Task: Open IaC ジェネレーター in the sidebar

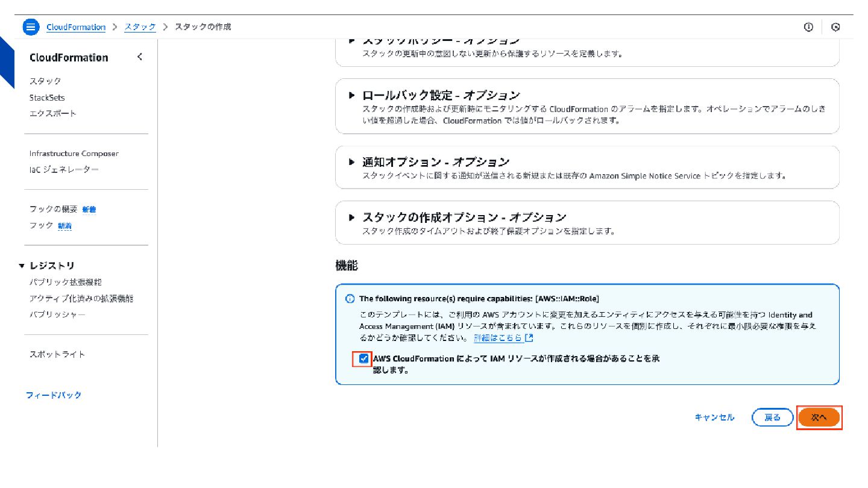Action: 64,170
